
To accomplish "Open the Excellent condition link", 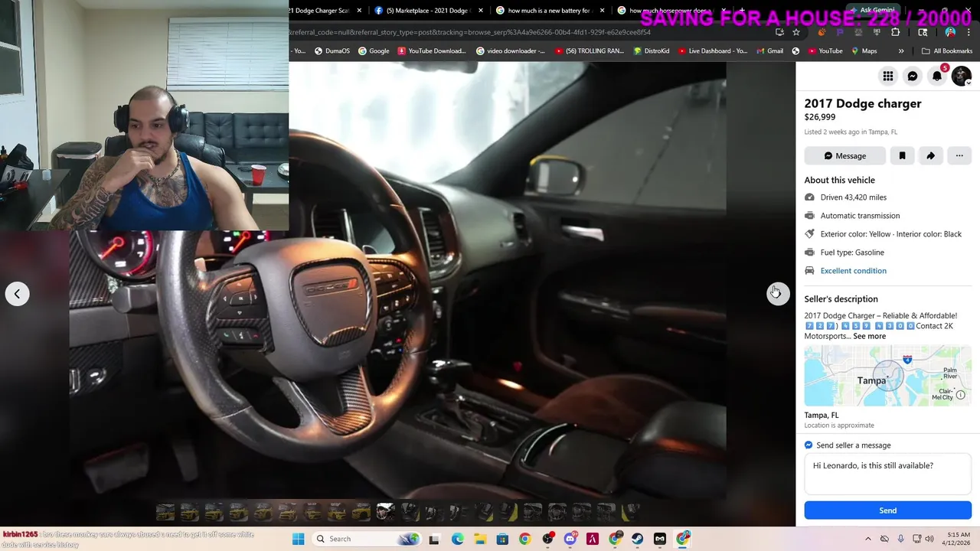I will (x=853, y=271).
